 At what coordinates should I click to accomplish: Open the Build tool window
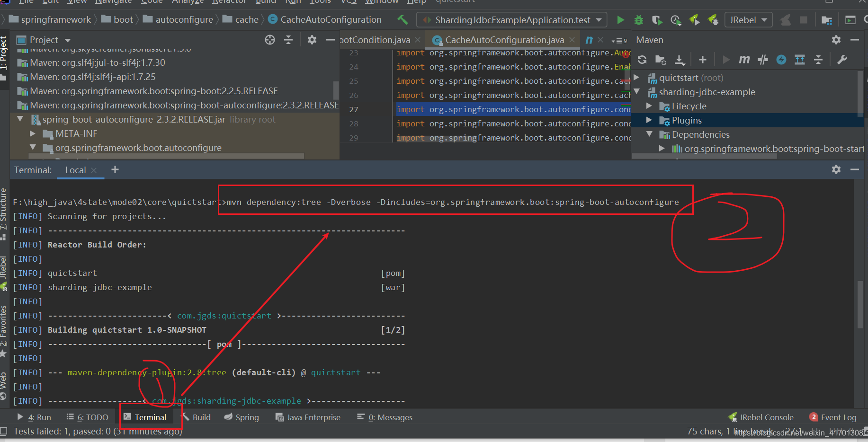(196, 417)
